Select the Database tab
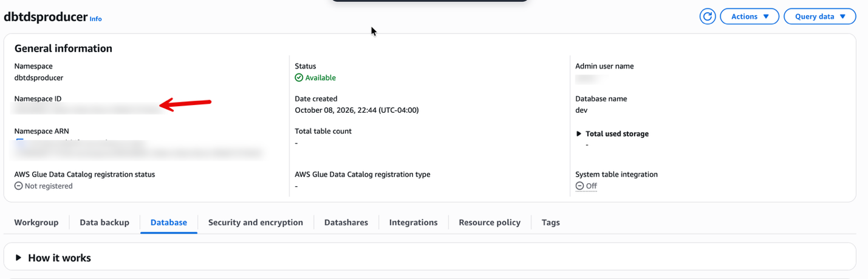This screenshot has width=868, height=279. 169,223
